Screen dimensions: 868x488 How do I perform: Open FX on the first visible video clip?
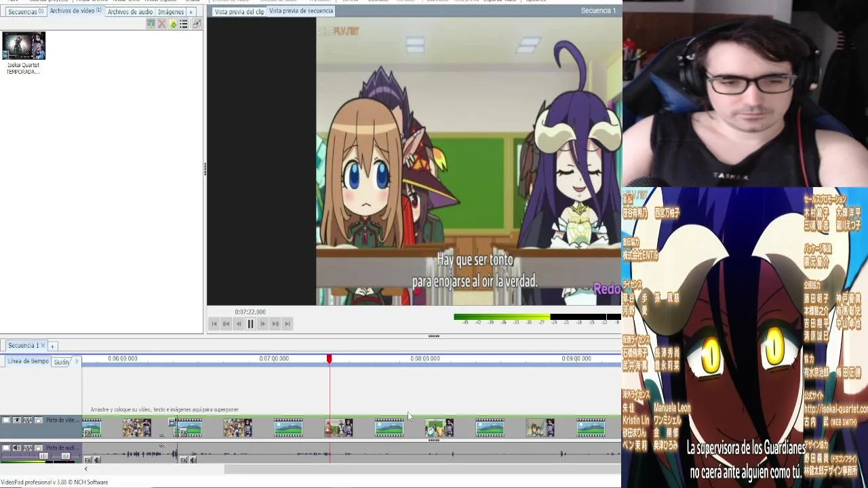[87, 432]
